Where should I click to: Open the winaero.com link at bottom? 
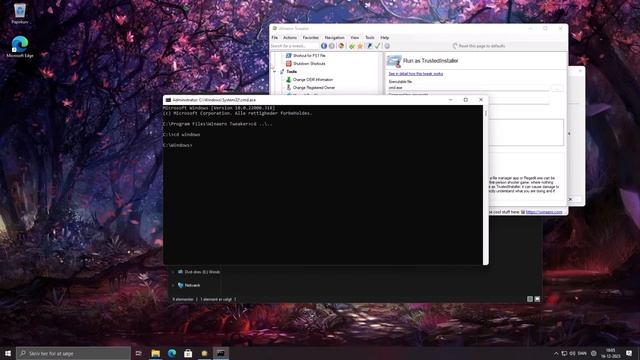click(544, 212)
